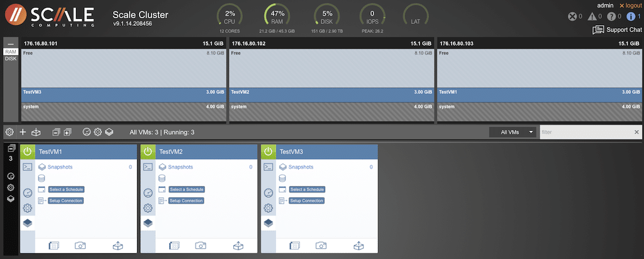This screenshot has width=644, height=259.
Task: Show devices gear view for all VMs
Action: (97, 132)
